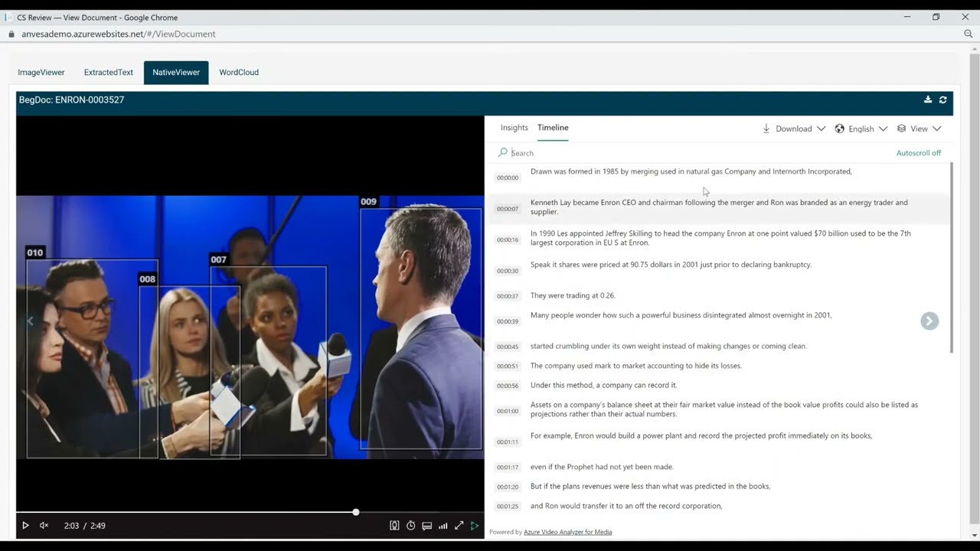Click face box labeled 007
This screenshot has width=980, height=551.
point(268,361)
